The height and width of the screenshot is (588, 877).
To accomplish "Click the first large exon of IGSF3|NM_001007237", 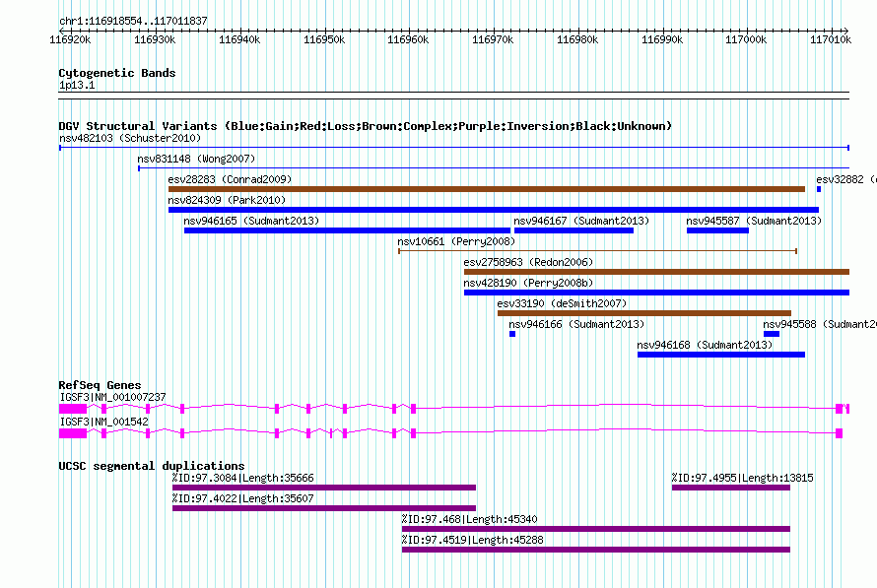I will (x=73, y=409).
